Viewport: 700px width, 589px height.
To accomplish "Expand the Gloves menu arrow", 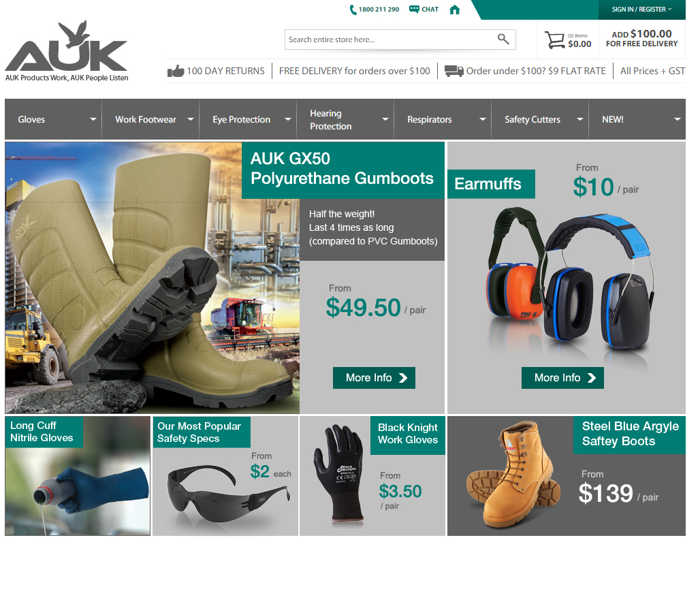I will pos(93,119).
